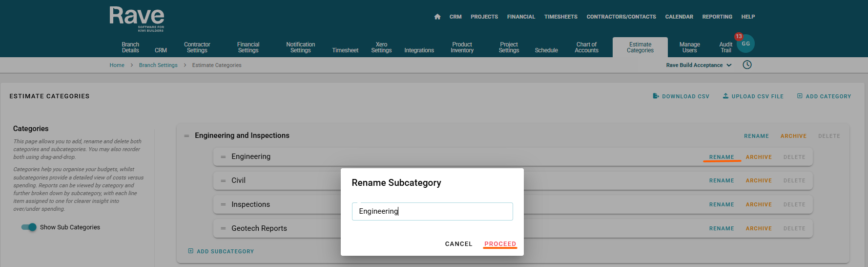Open the Rave Build Acceptance branch dropdown
The width and height of the screenshot is (868, 267).
pyautogui.click(x=699, y=65)
